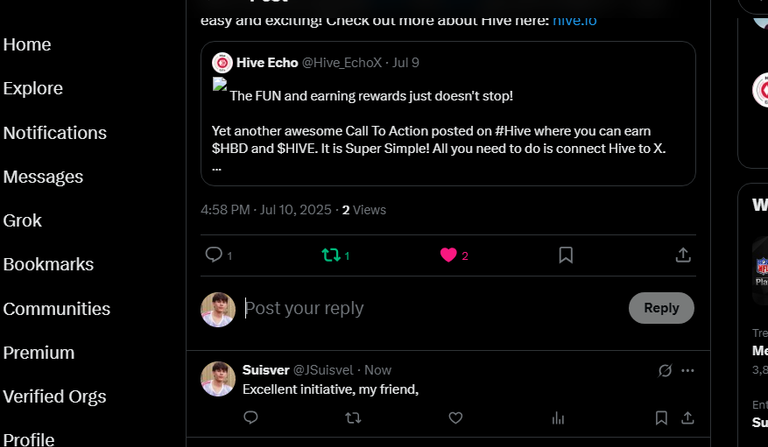Open the hive.io link
This screenshot has height=447, width=768.
coord(575,21)
